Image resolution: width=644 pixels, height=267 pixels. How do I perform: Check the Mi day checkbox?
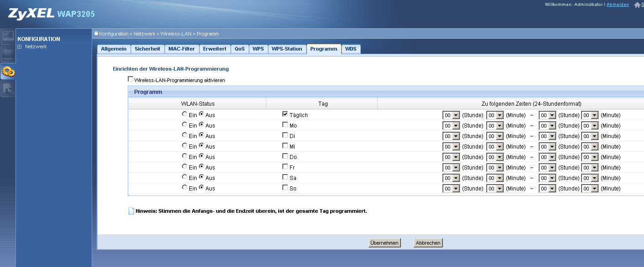[x=285, y=146]
